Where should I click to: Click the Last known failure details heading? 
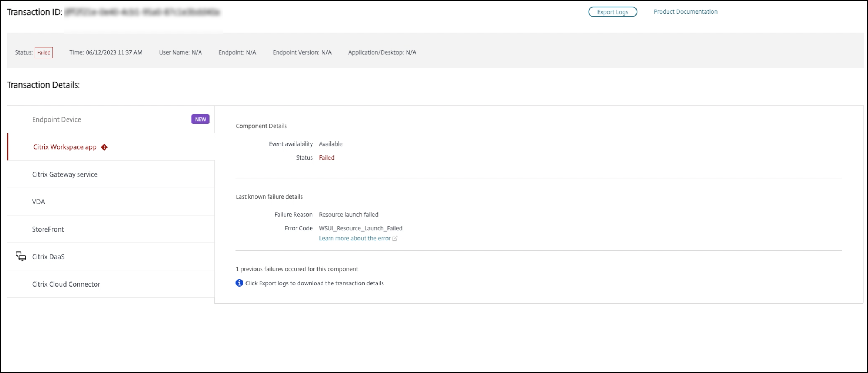coord(269,197)
